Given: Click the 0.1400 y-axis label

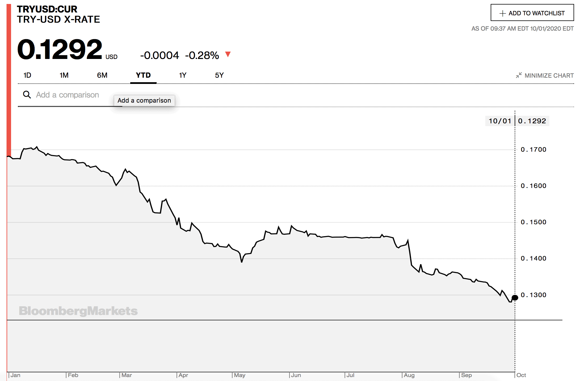Looking at the screenshot, I should tap(534, 258).
